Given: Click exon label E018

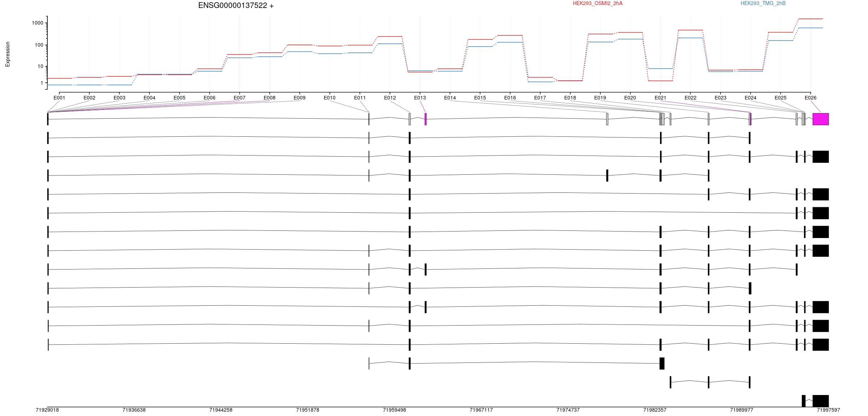Looking at the screenshot, I should tap(570, 98).
